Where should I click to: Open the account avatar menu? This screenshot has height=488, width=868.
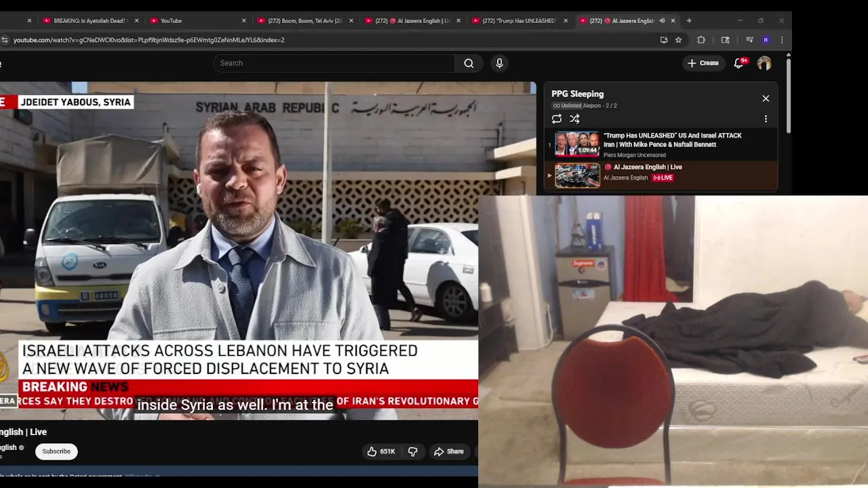764,63
